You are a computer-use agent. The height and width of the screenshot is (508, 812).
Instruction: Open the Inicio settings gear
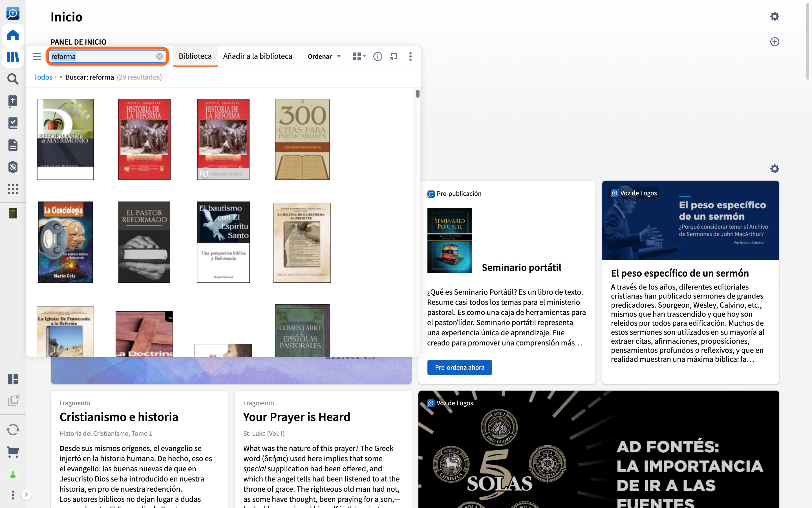pyautogui.click(x=775, y=16)
